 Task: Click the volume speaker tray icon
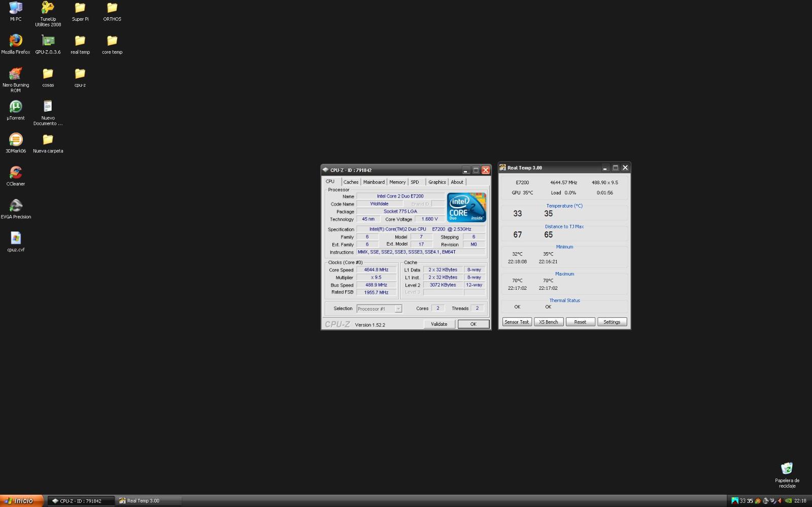(780, 500)
